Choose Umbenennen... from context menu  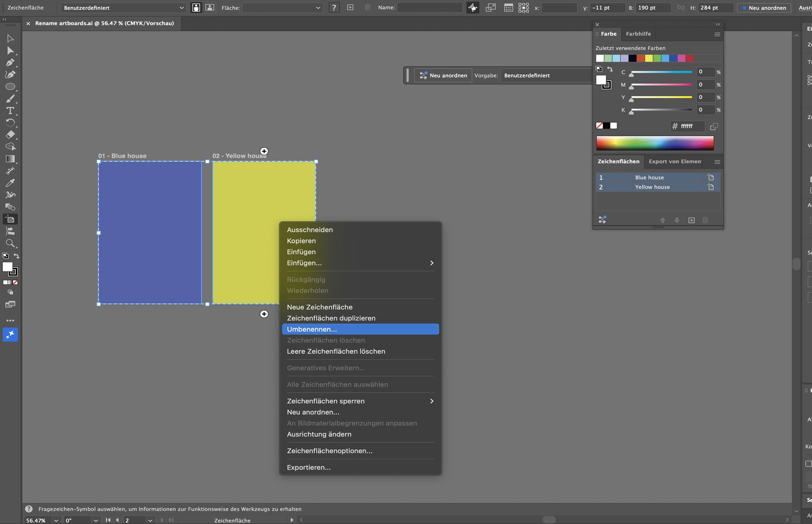[312, 329]
